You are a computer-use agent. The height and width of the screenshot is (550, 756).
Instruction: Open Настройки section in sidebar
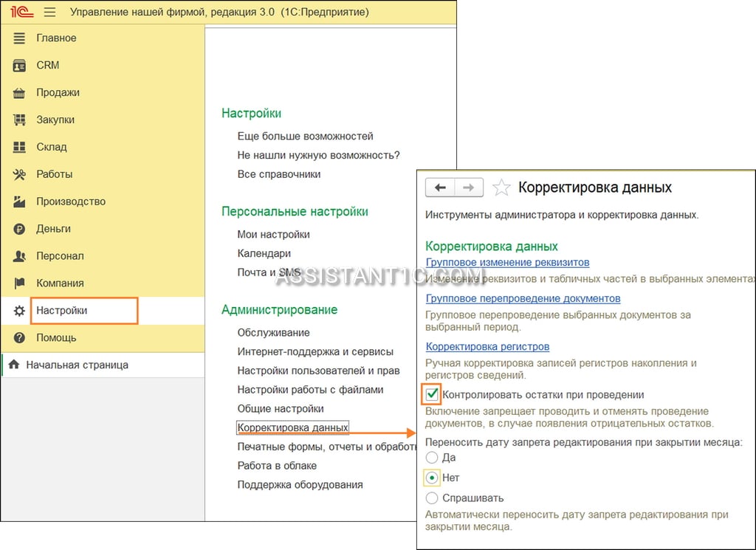102,310
